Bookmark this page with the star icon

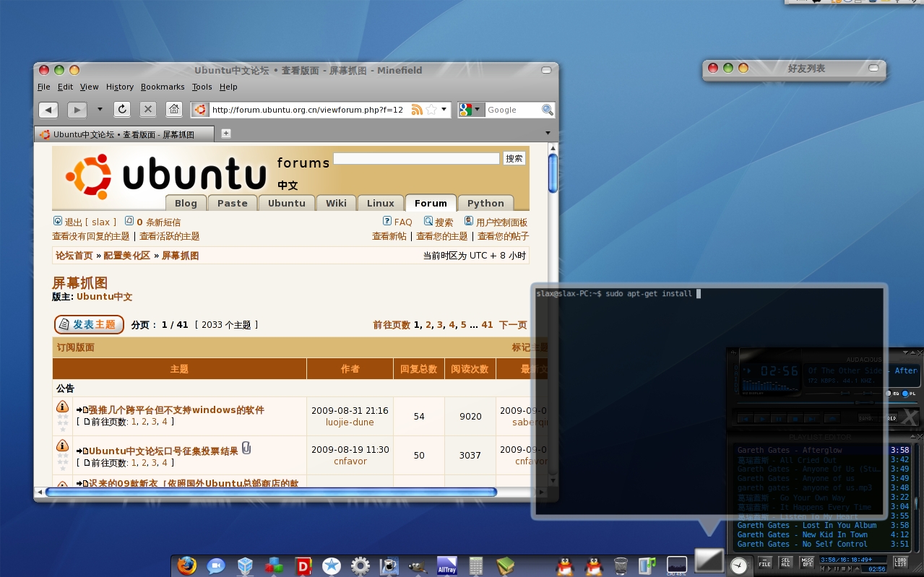click(x=431, y=110)
